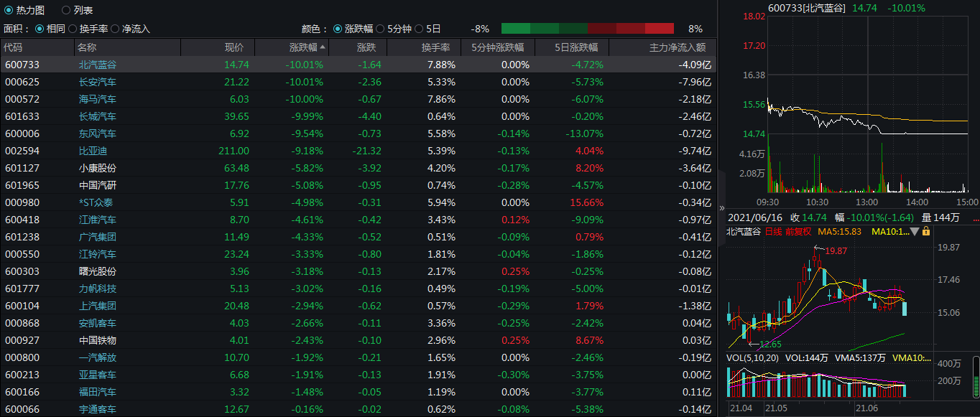Sort by 主力净流入额 column header
The image size is (980, 417).
click(662, 47)
